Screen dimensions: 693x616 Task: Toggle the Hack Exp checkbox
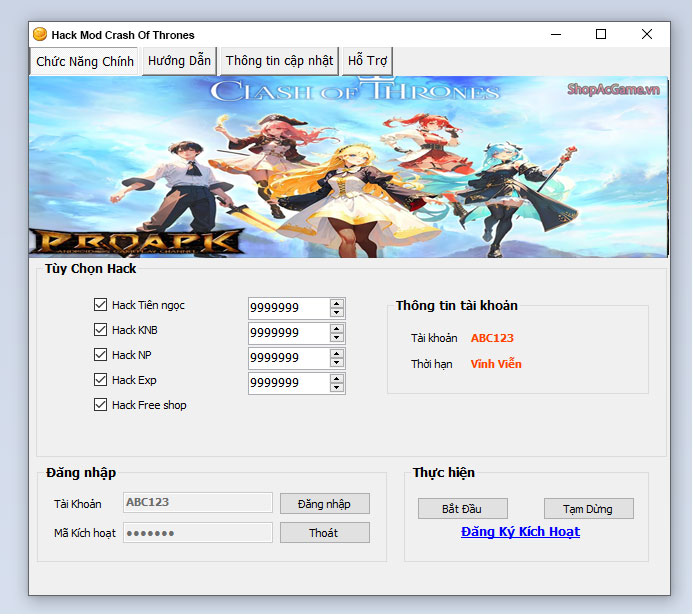click(100, 380)
